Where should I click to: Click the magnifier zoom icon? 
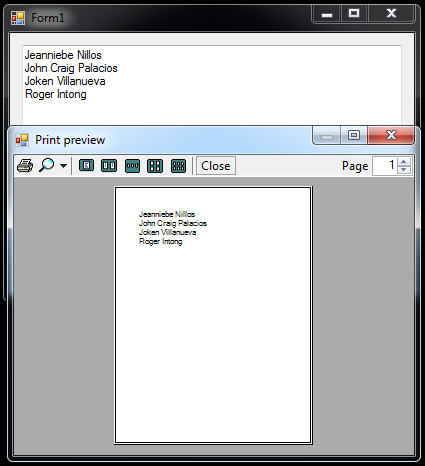pyautogui.click(x=47, y=165)
